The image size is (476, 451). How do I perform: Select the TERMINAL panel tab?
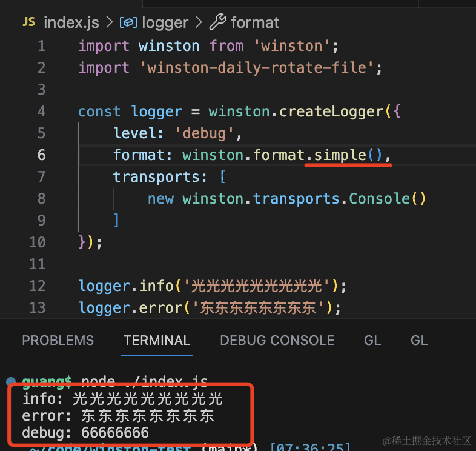coord(157,341)
